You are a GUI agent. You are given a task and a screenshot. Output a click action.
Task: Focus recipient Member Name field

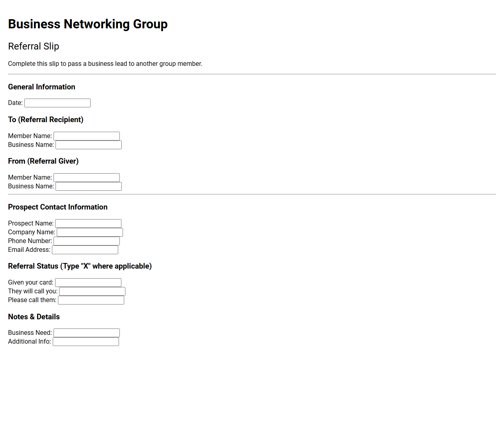[x=87, y=136]
